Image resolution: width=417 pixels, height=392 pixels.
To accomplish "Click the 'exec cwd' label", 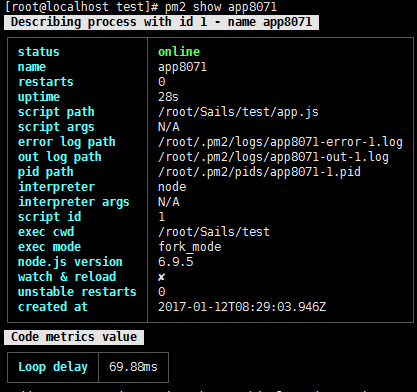I will (46, 232).
